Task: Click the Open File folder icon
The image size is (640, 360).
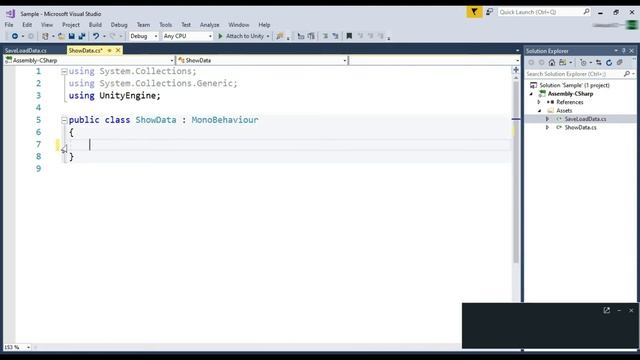Action: tap(61, 36)
